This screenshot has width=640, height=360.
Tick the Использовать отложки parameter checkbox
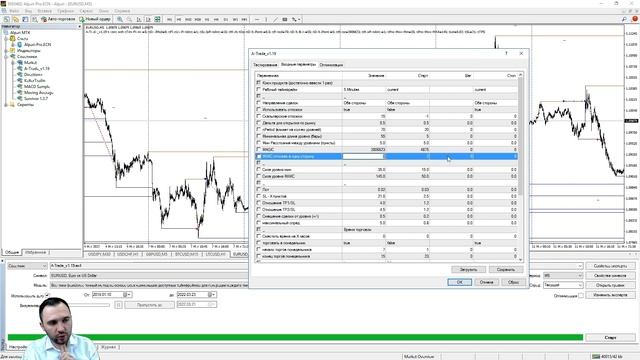(258, 109)
